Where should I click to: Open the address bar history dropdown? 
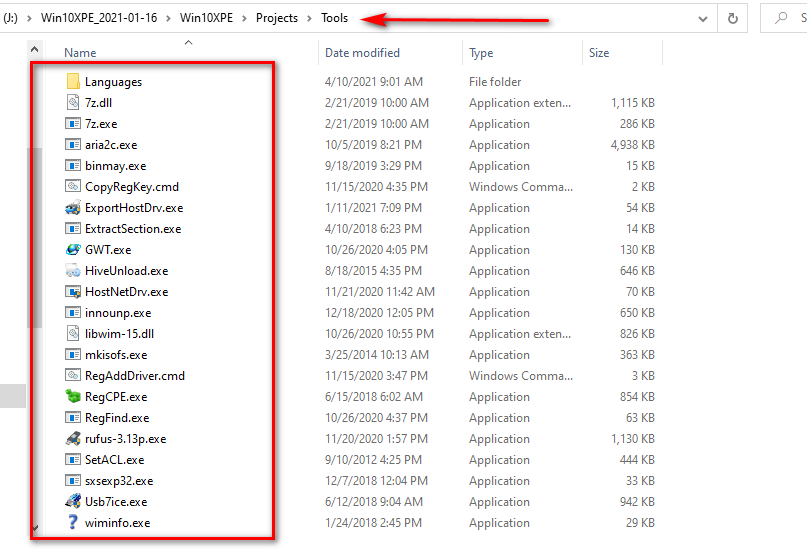tap(703, 19)
